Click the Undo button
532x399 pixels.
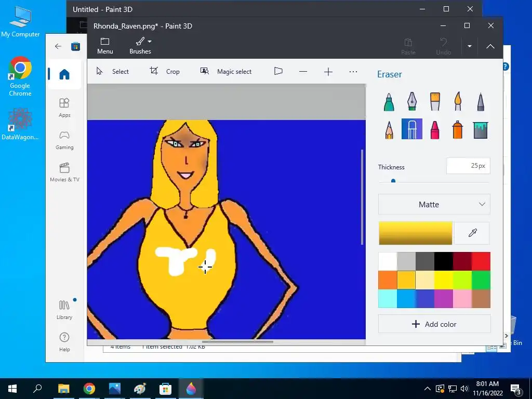pyautogui.click(x=444, y=46)
